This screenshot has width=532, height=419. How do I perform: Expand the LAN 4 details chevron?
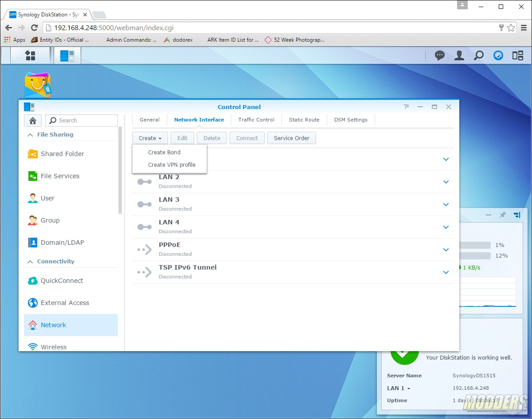click(x=446, y=227)
